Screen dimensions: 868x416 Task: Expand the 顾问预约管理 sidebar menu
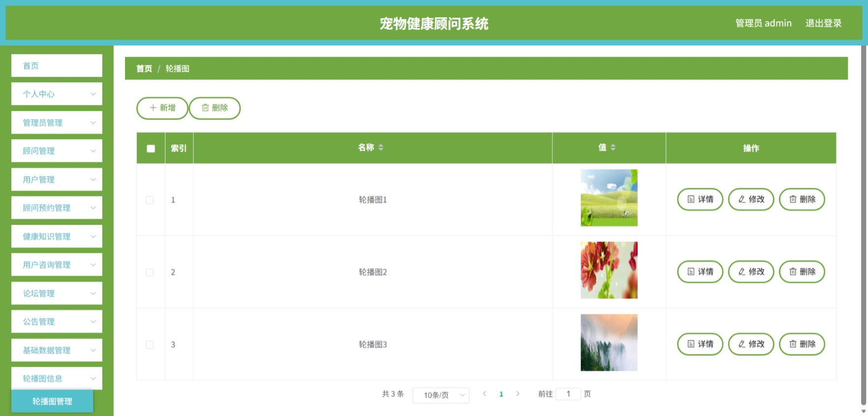pos(57,208)
